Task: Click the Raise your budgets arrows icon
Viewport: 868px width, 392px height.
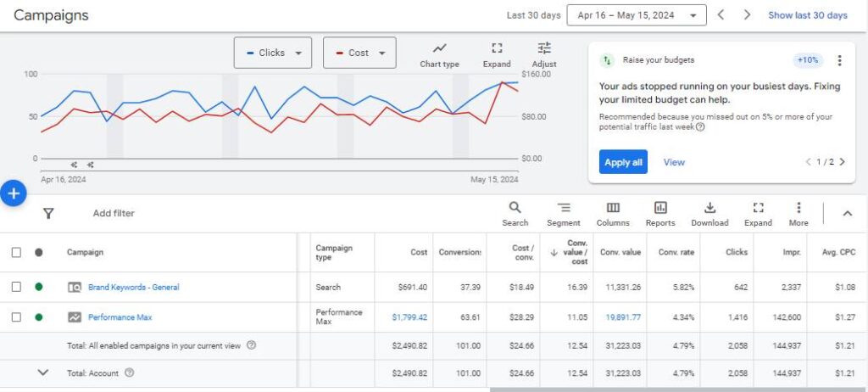Action: [x=607, y=60]
